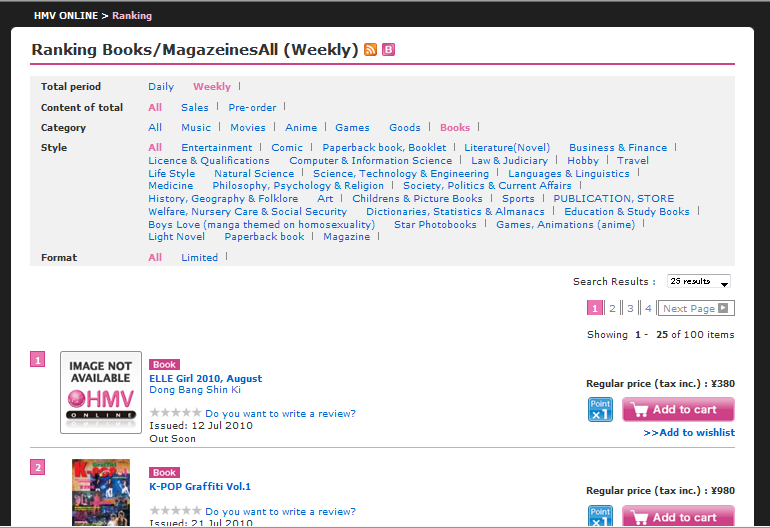Add ELLE Girl 2010 August to cart
The height and width of the screenshot is (528, 770).
678,410
